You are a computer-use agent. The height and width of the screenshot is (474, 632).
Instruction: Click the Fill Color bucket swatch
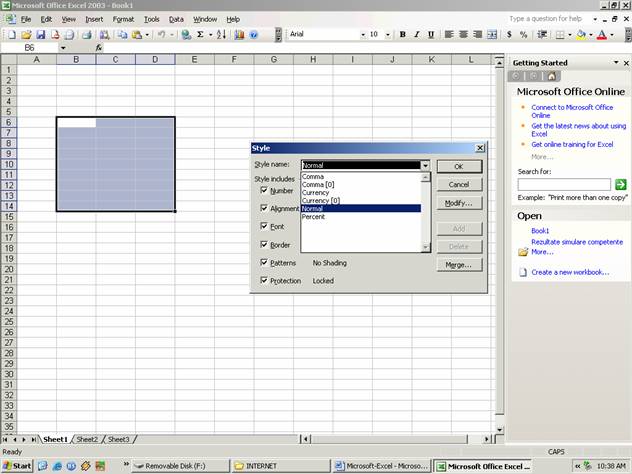point(581,35)
